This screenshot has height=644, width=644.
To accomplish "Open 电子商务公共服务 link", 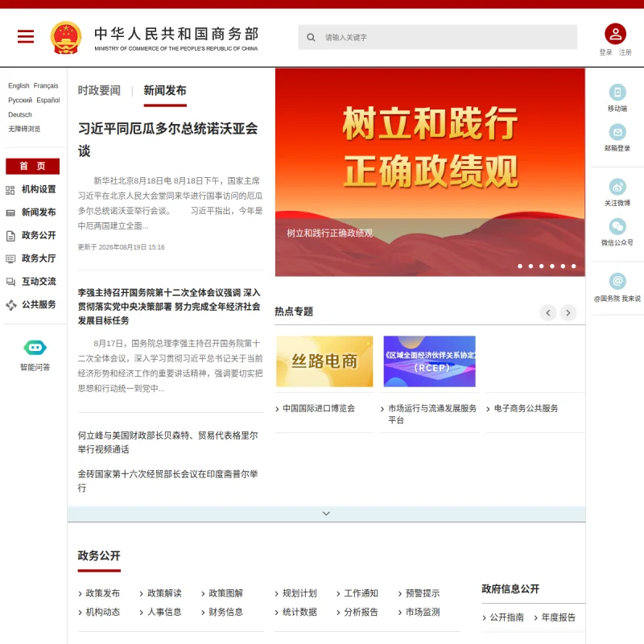I will 526,408.
